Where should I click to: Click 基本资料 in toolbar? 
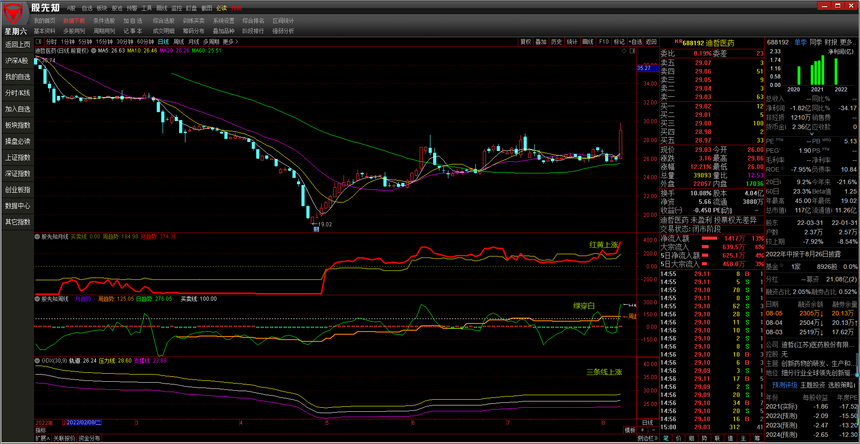[x=44, y=31]
